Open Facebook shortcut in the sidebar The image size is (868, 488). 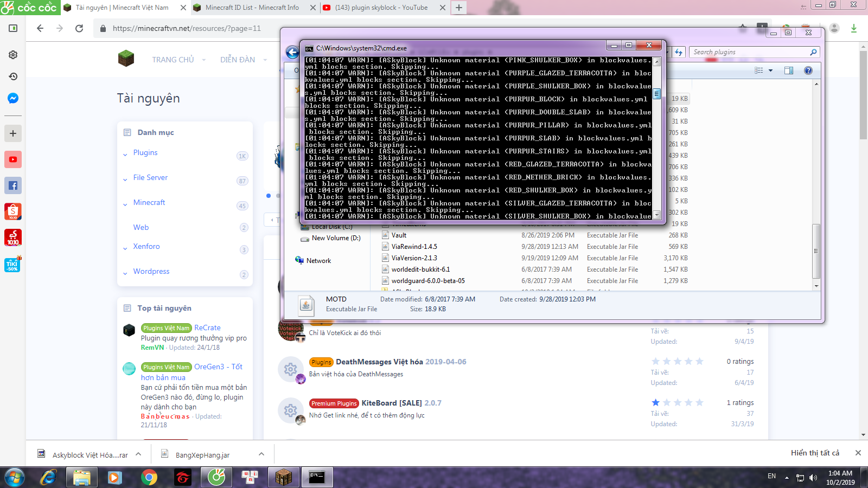point(13,185)
